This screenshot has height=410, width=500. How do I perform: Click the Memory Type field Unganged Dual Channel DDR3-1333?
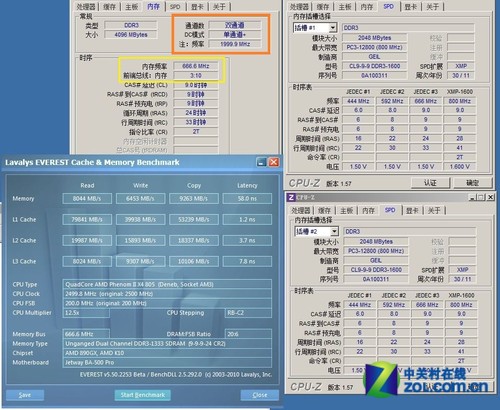(167, 343)
